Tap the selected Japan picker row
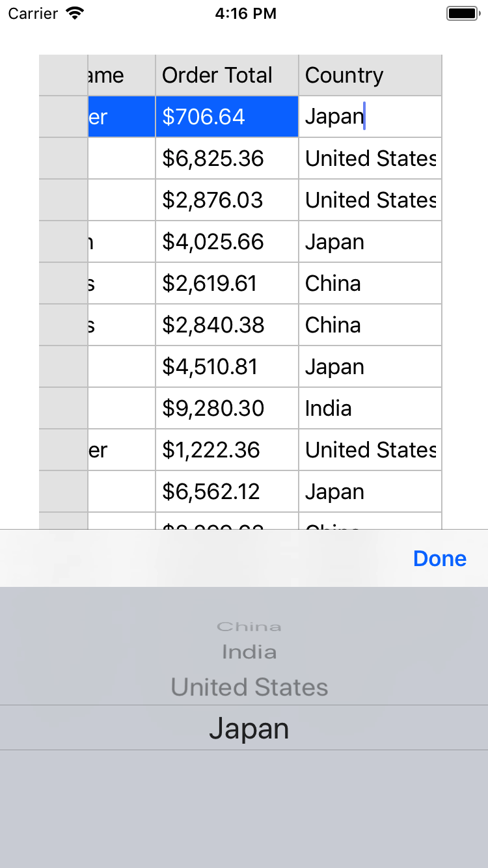Viewport: 488px width, 868px height. (249, 729)
